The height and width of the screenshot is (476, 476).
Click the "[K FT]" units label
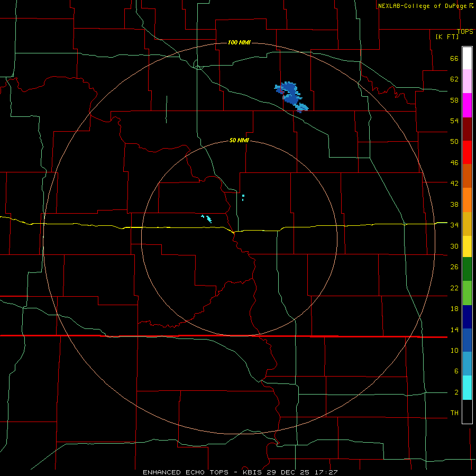pos(447,36)
